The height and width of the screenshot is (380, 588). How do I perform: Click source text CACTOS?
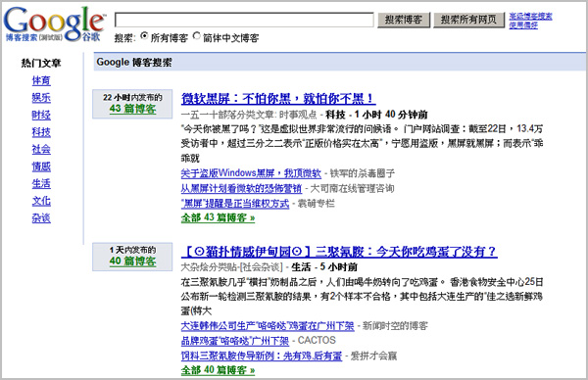(x=317, y=340)
